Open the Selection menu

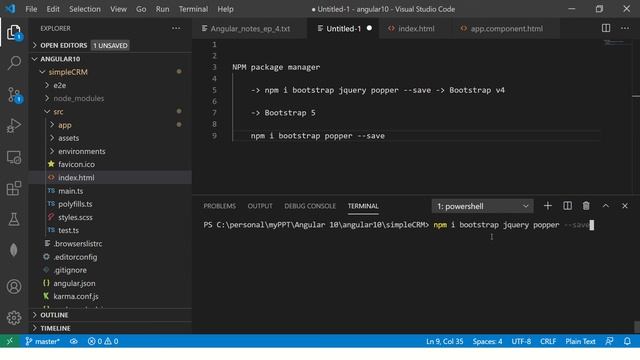tap(84, 9)
